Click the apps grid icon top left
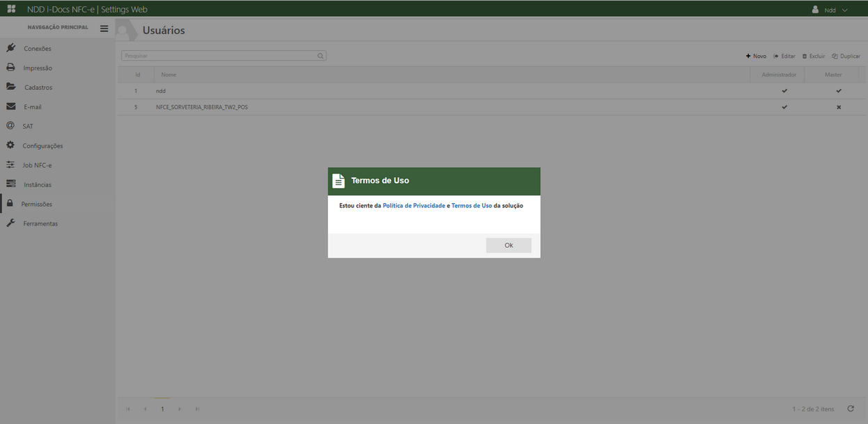Screen dimensions: 868x424 10,9
